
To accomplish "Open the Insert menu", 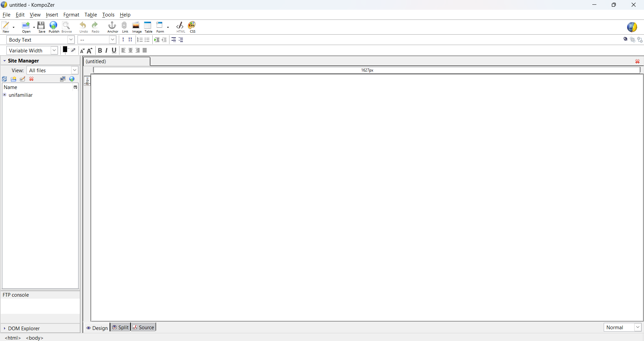I will (x=52, y=15).
